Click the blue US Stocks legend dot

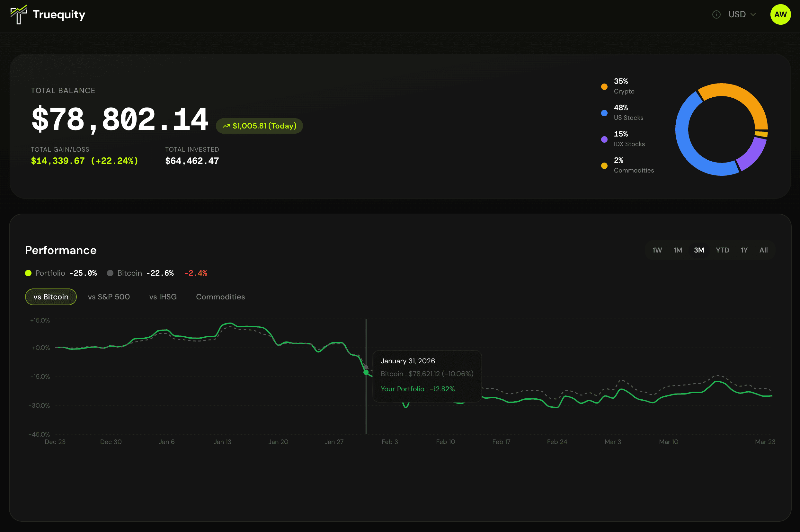tap(604, 113)
